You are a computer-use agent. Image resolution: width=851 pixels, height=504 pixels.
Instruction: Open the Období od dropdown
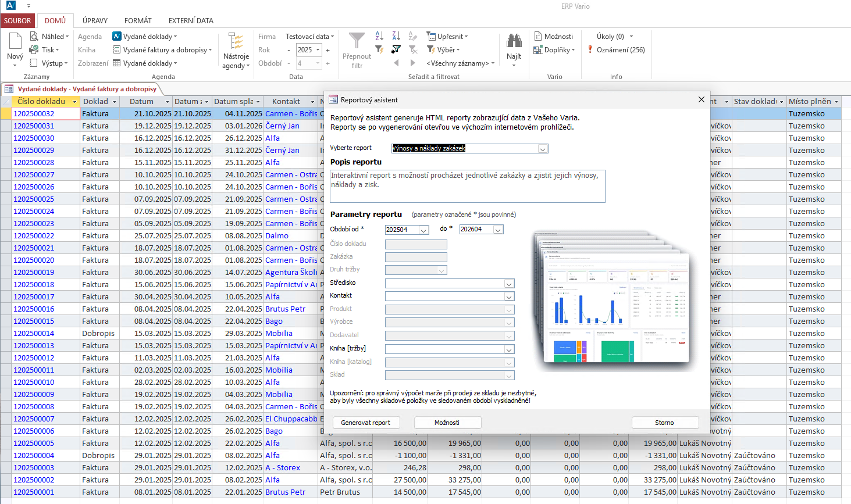pyautogui.click(x=423, y=230)
